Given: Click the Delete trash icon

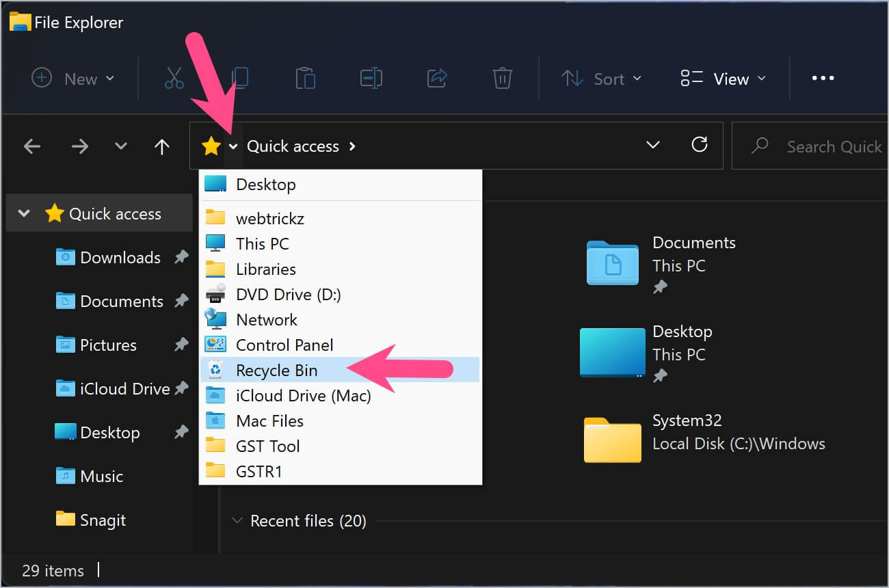Looking at the screenshot, I should pos(503,79).
